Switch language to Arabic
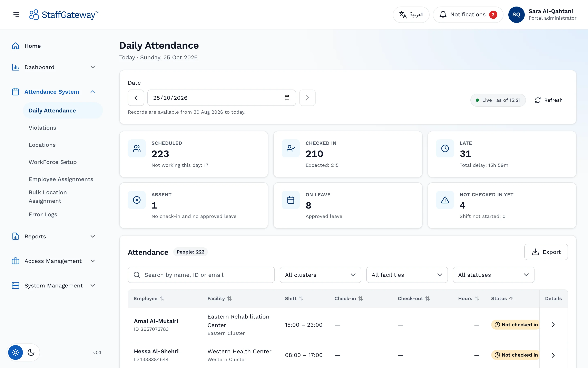Screen dimensions: 588x368 tap(411, 15)
